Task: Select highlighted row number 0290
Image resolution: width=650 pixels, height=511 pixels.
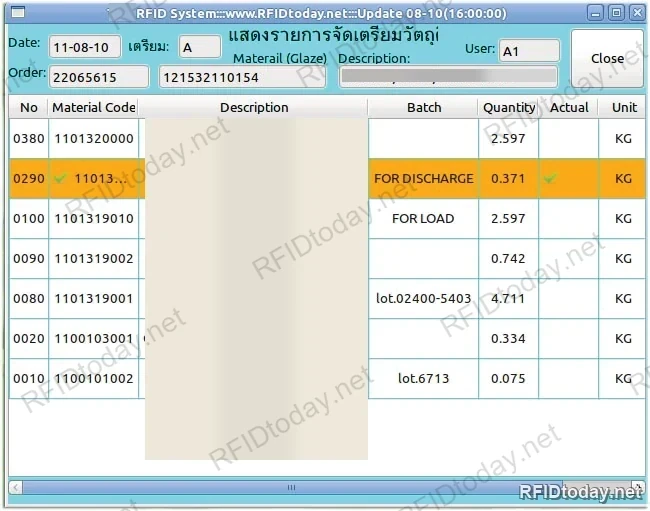Action: coord(29,178)
